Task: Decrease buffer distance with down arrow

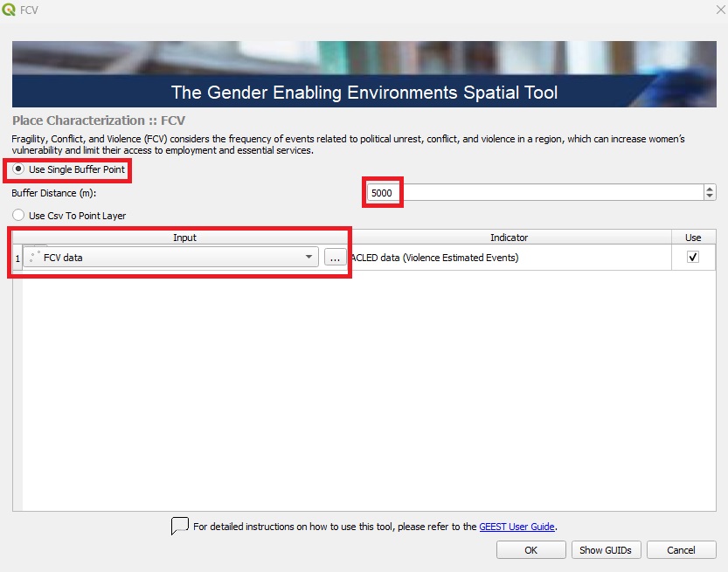Action: click(710, 196)
